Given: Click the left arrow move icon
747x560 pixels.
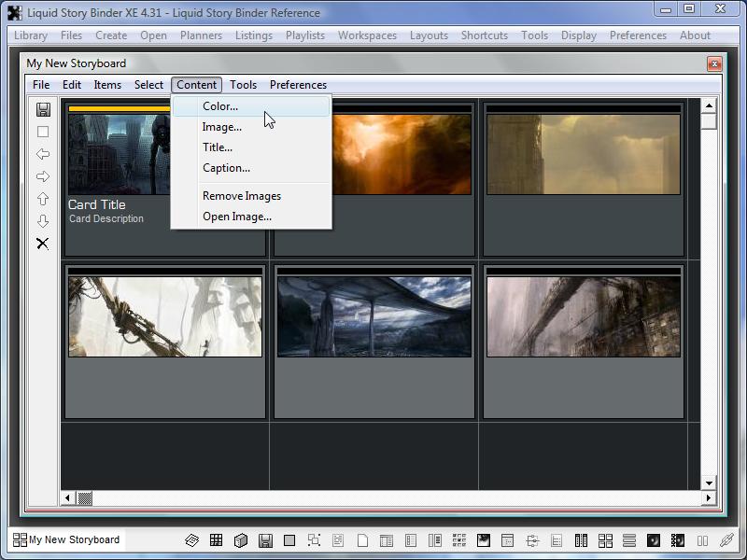Looking at the screenshot, I should [43, 154].
